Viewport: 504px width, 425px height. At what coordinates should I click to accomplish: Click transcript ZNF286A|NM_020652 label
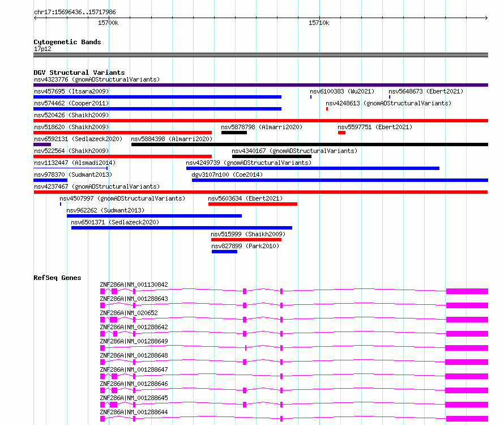coord(129,313)
